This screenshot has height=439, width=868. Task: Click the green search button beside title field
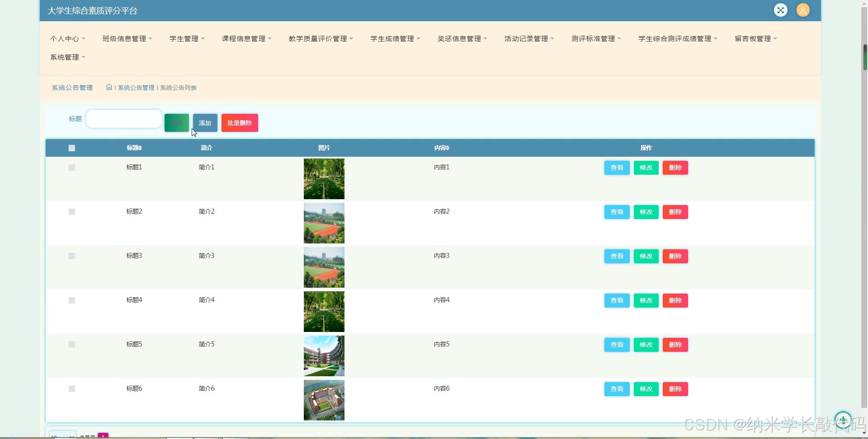tap(177, 123)
